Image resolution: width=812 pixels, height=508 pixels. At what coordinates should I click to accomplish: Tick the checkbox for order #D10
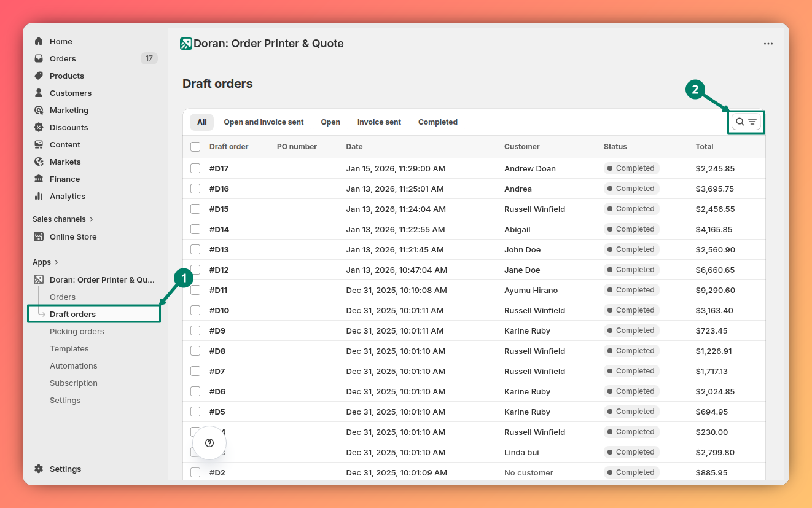click(195, 310)
